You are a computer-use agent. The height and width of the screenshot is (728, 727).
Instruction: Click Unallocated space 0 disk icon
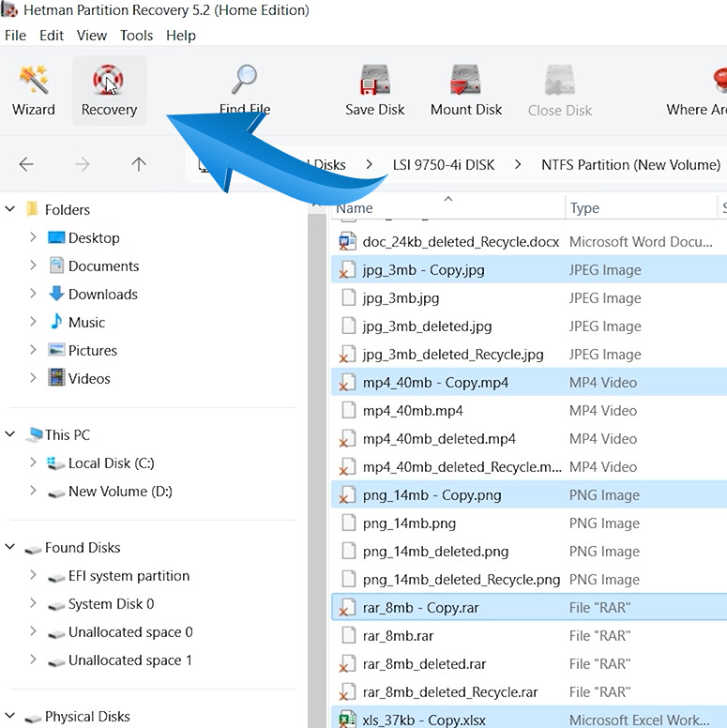56,634
